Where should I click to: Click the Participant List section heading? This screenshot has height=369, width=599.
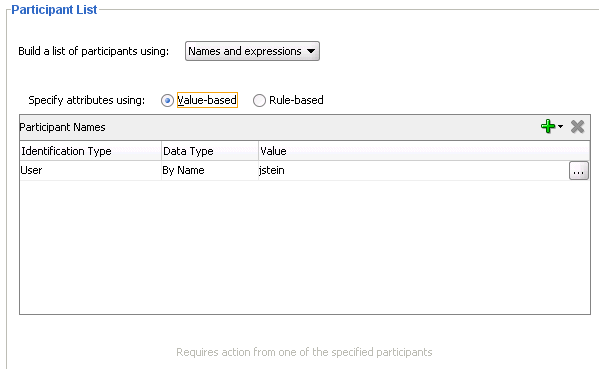pos(54,10)
